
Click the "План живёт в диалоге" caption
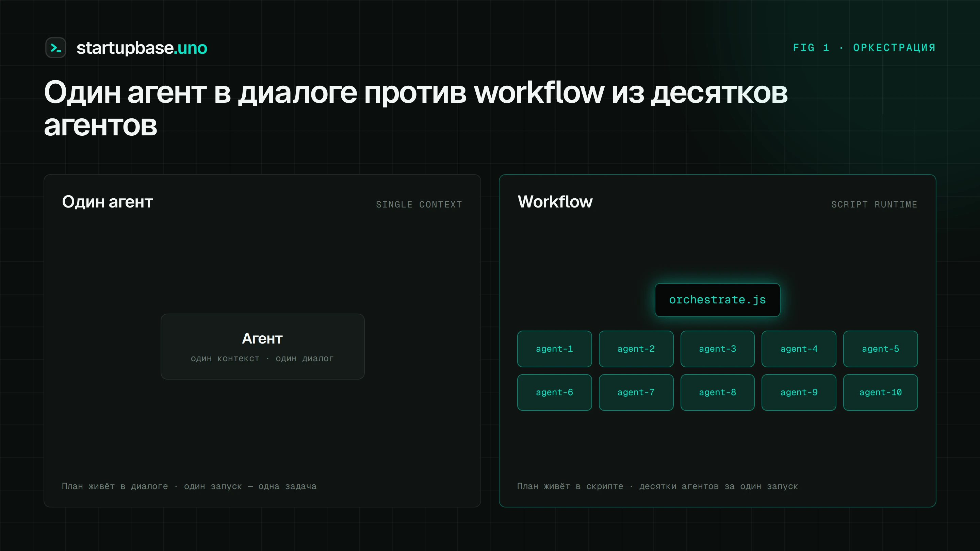(189, 486)
